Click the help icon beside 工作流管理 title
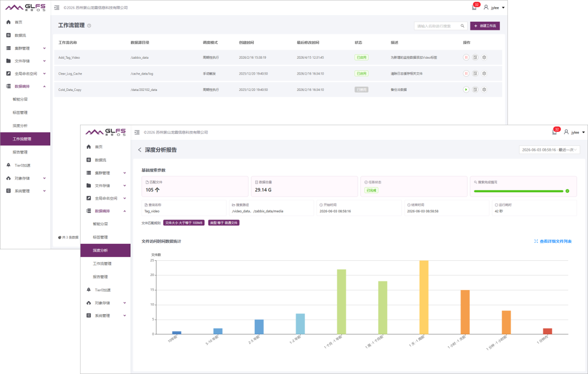This screenshot has width=588, height=374. click(x=89, y=26)
